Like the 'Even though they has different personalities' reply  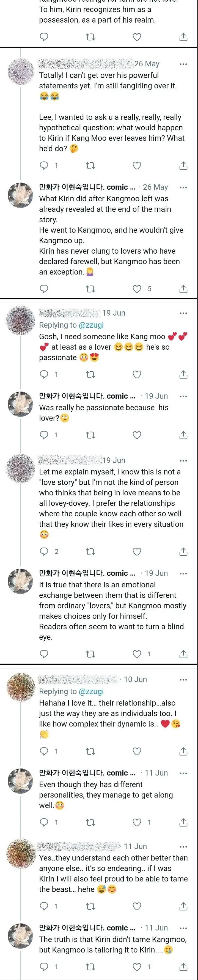[x=137, y=822]
